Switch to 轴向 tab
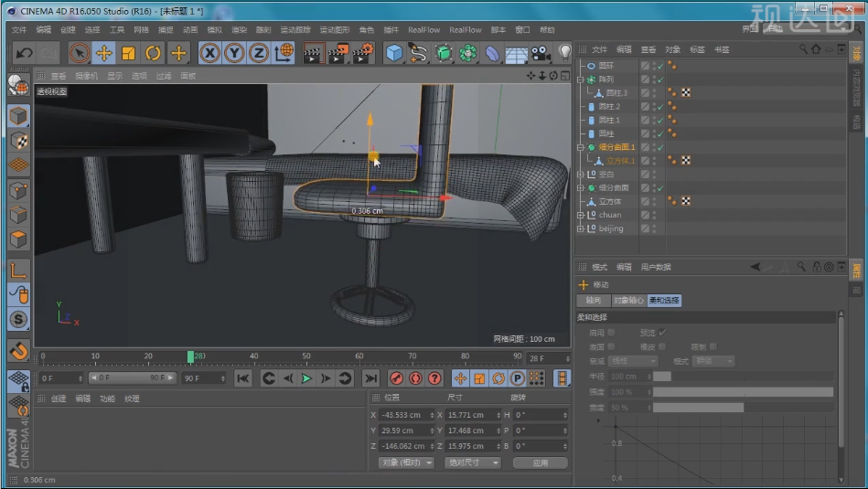The image size is (868, 489). click(593, 301)
